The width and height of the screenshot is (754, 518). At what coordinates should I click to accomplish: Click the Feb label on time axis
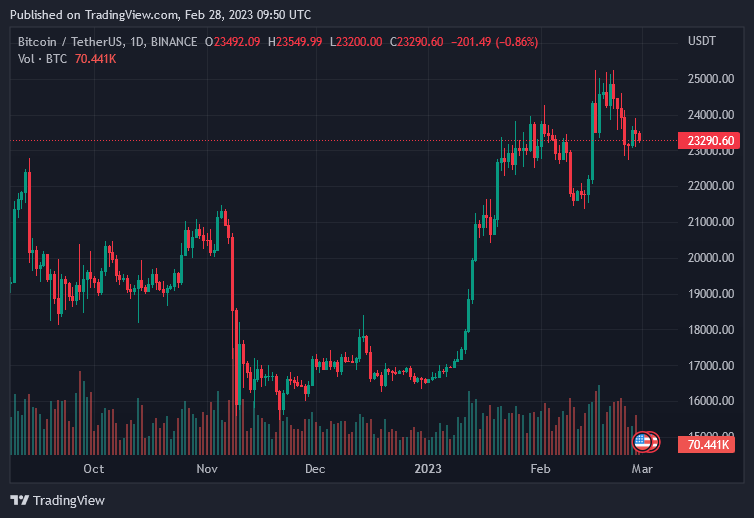point(540,468)
